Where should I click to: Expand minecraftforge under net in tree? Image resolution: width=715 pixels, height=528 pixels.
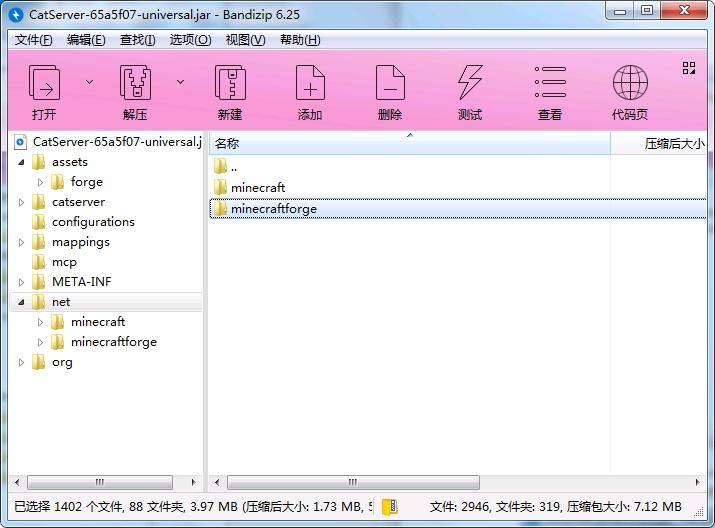pyautogui.click(x=40, y=342)
